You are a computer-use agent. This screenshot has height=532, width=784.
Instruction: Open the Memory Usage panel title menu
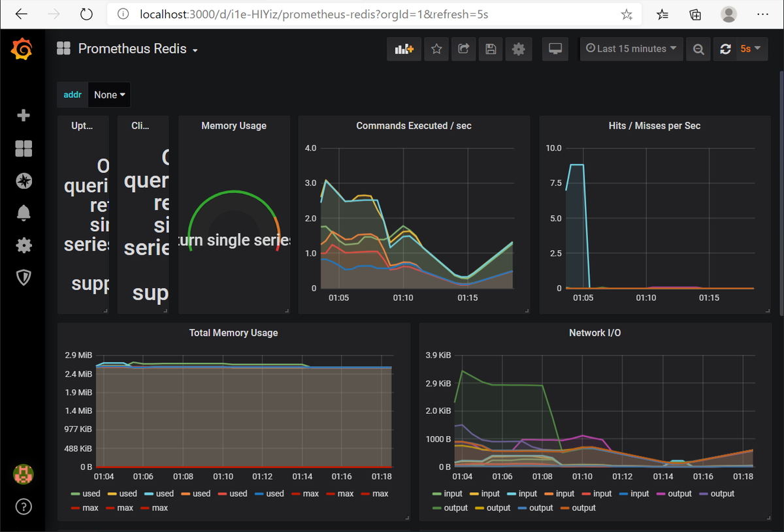click(x=234, y=126)
